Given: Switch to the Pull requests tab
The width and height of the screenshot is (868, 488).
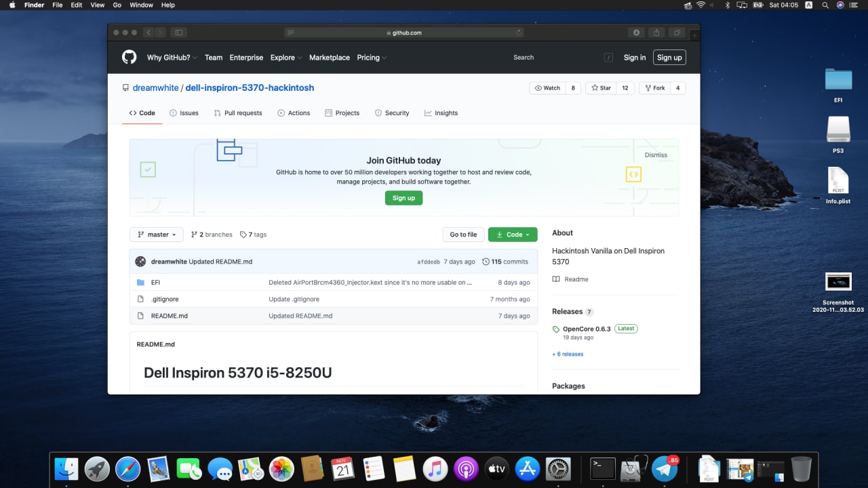Looking at the screenshot, I should (x=238, y=113).
